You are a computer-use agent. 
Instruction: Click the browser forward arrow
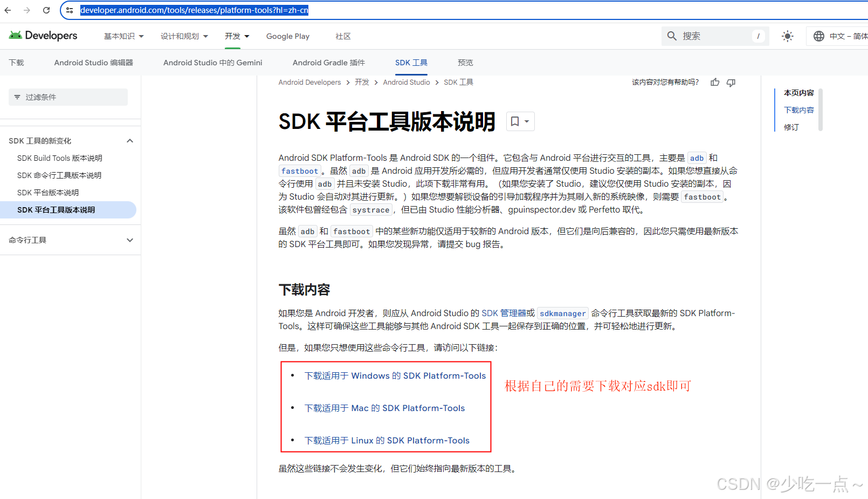tap(27, 10)
